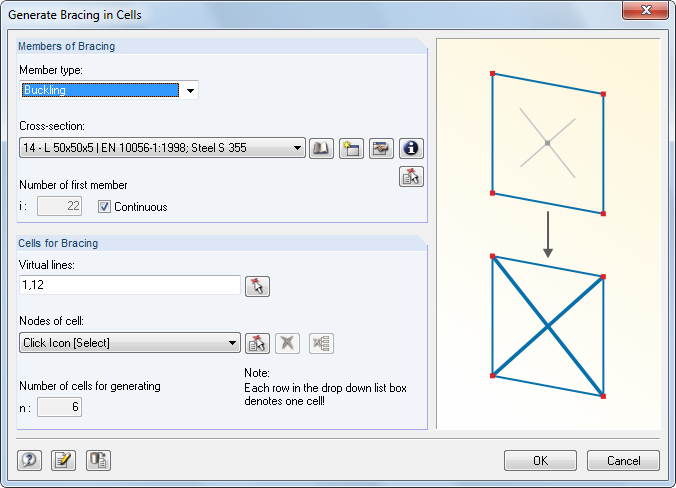
Task: Click the 'Number of first member' label
Action: (73, 185)
